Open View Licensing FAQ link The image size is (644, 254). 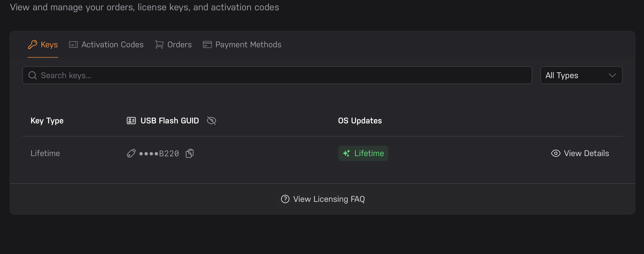tap(323, 199)
